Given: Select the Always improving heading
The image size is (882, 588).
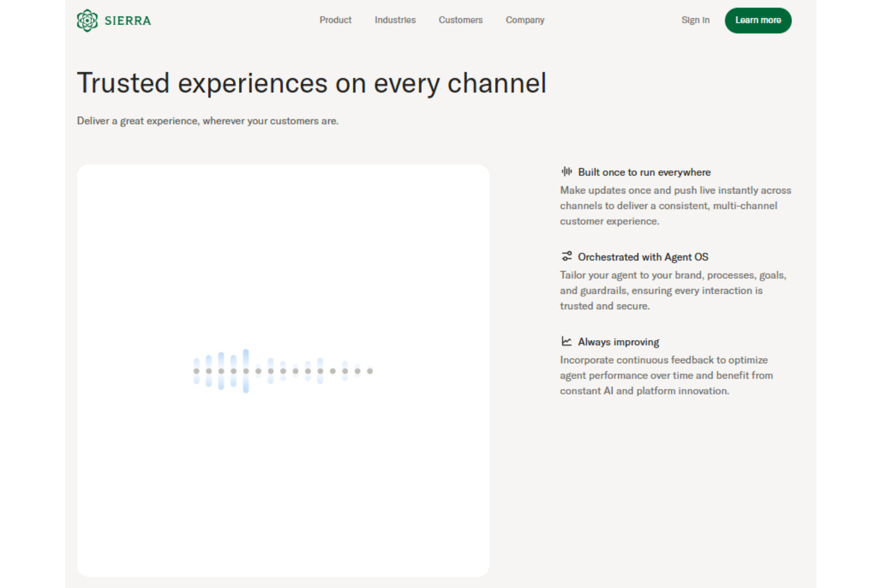Looking at the screenshot, I should pyautogui.click(x=618, y=342).
